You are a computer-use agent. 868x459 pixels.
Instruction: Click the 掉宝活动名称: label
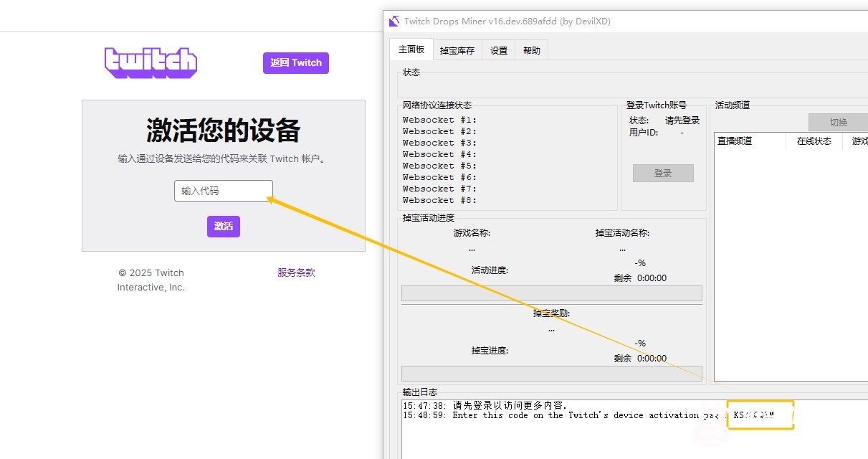pyautogui.click(x=622, y=233)
